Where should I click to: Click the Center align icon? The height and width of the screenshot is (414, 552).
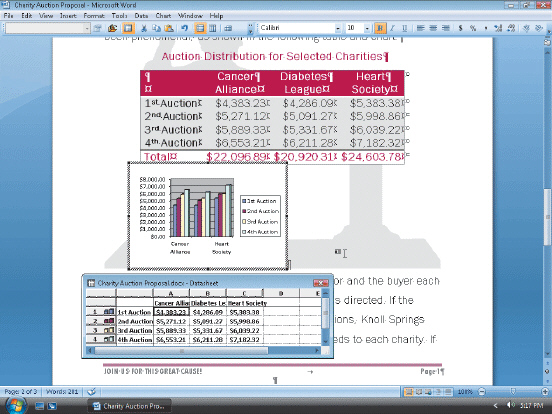(x=433, y=28)
